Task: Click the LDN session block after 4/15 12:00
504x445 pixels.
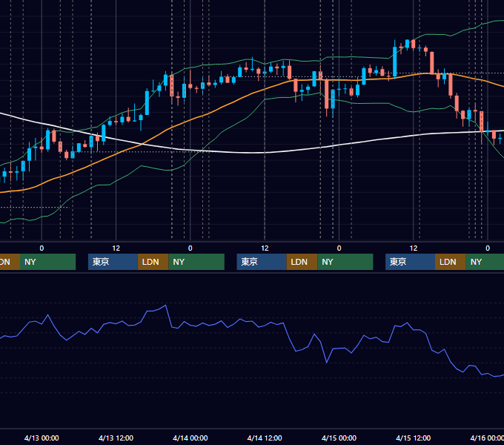Action: click(451, 262)
